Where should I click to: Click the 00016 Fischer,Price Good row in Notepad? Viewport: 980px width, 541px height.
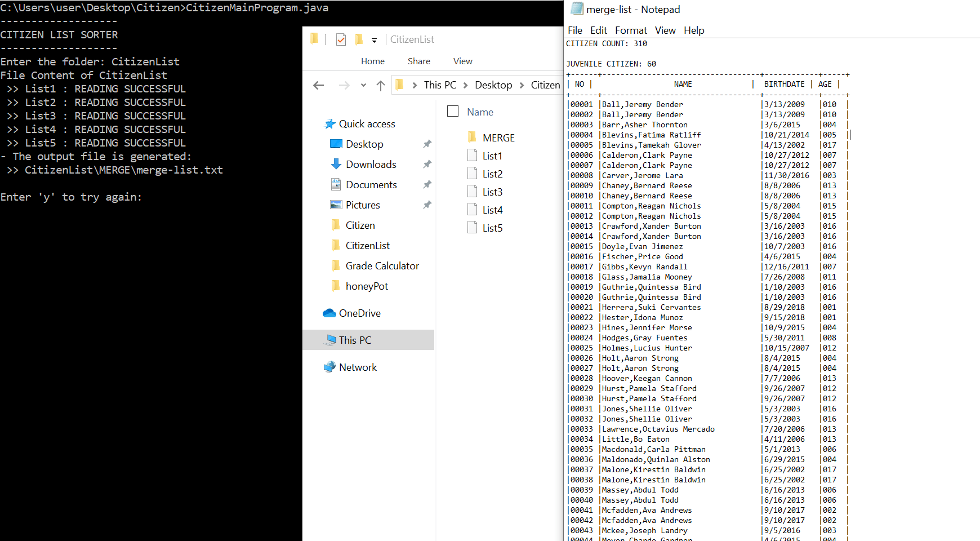[x=707, y=257]
